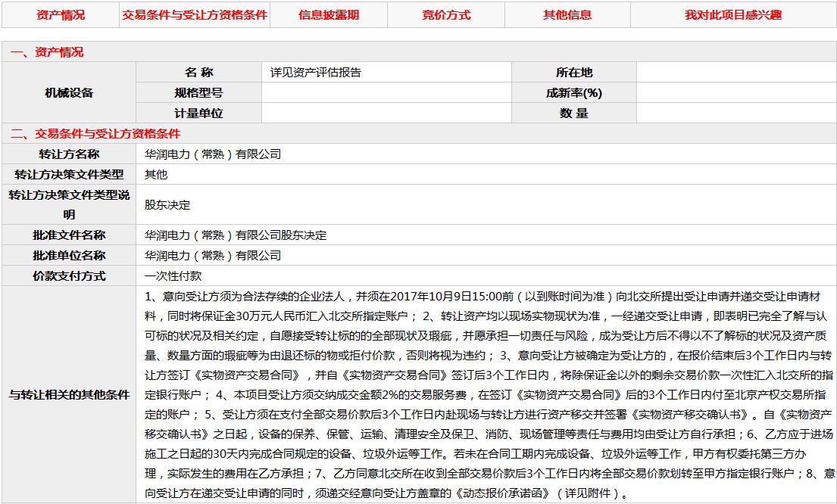Select the 信息披露期 tab
The image size is (837, 504).
coord(329,15)
